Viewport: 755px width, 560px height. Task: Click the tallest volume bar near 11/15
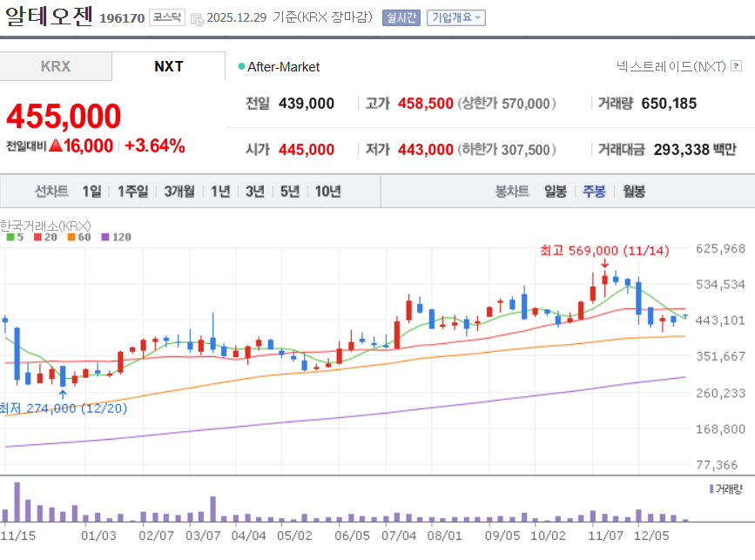pos(17,502)
